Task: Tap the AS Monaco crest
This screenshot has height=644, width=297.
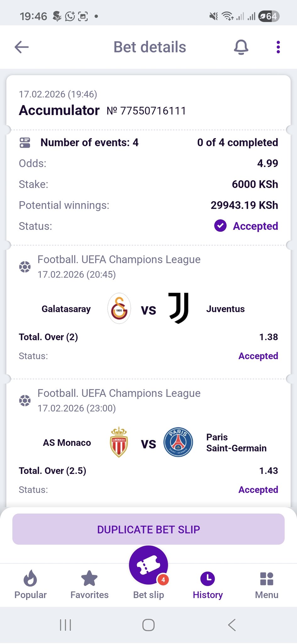Action: pyautogui.click(x=119, y=442)
